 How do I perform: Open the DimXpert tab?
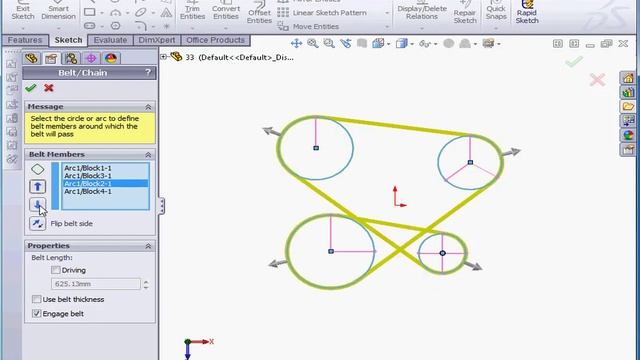tap(157, 40)
